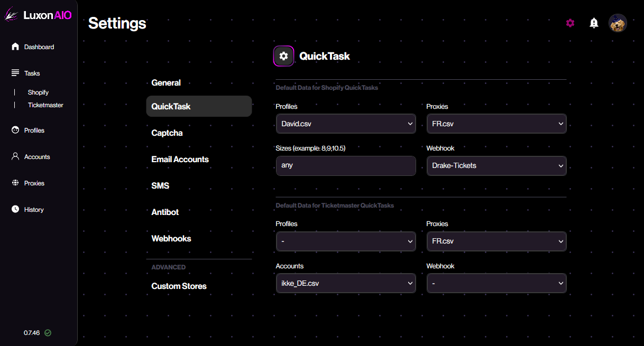
Task: Click the green version status checkmark
Action: (48, 333)
